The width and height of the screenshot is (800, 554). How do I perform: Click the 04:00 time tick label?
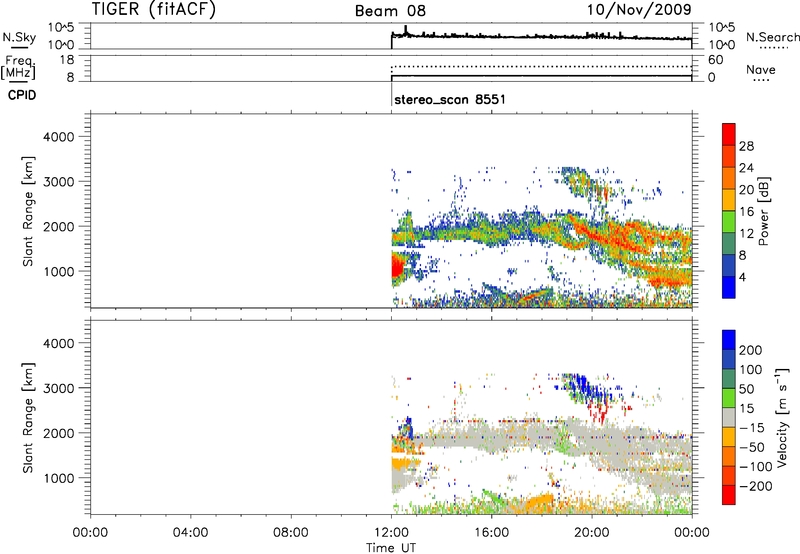click(x=190, y=533)
